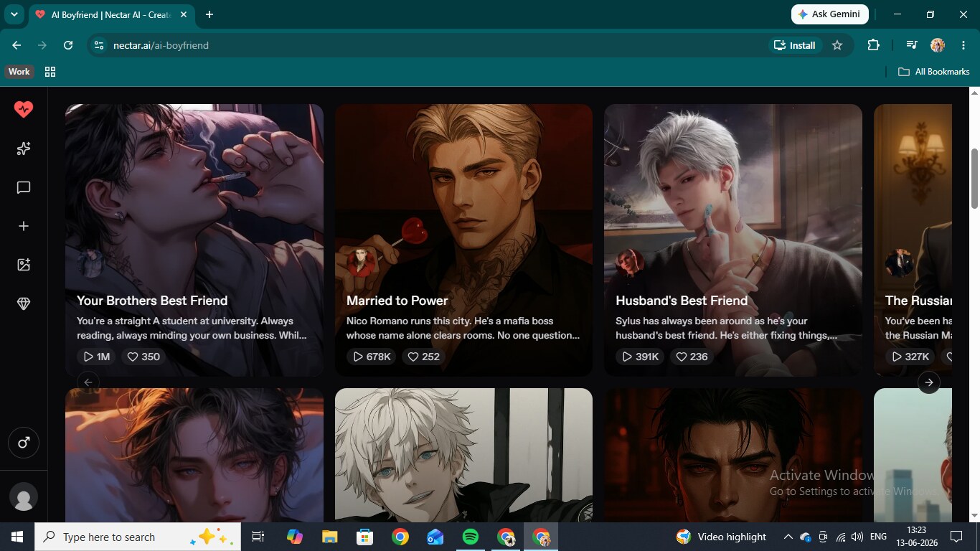This screenshot has width=980, height=551.
Task: Open the Work bookmark folder
Action: pyautogui.click(x=19, y=72)
